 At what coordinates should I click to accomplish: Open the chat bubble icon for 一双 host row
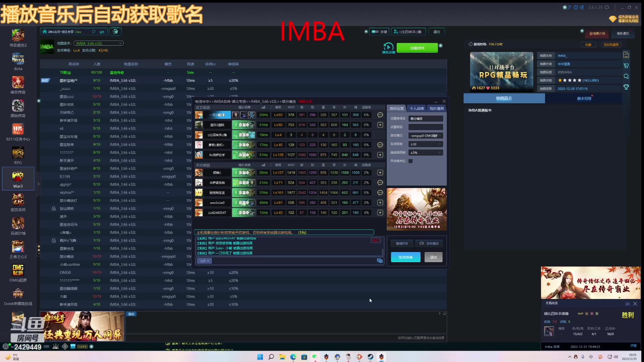[380, 115]
